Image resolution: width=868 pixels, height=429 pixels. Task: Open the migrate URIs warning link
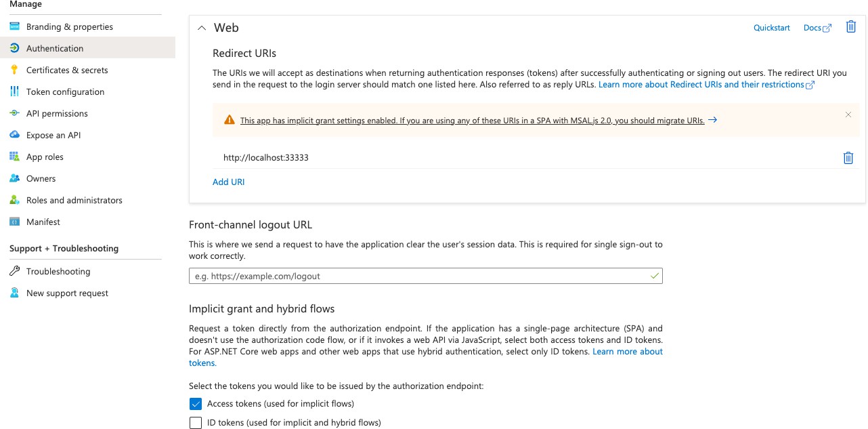pos(472,121)
